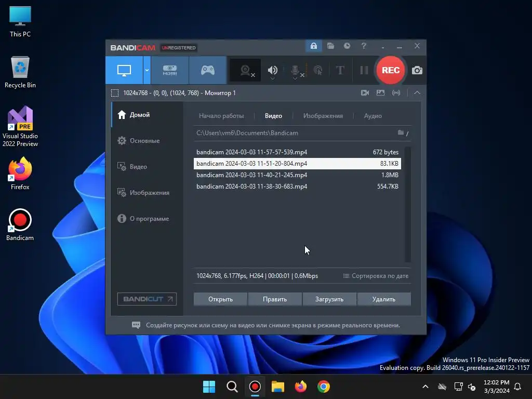This screenshot has width=532, height=399.
Task: Click the tip message chat icon
Action: pos(136,325)
